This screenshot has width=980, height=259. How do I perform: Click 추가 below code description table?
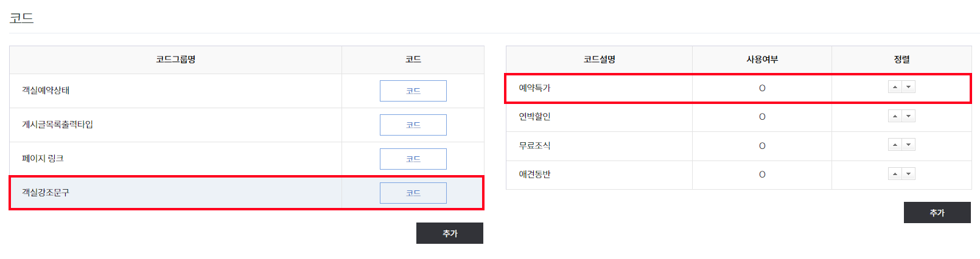tap(937, 213)
